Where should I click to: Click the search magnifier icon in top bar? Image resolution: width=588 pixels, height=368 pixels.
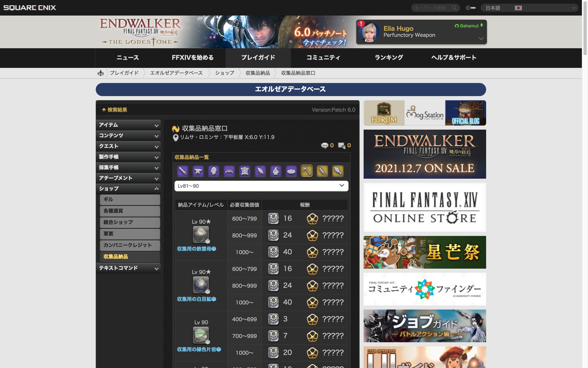tap(454, 8)
